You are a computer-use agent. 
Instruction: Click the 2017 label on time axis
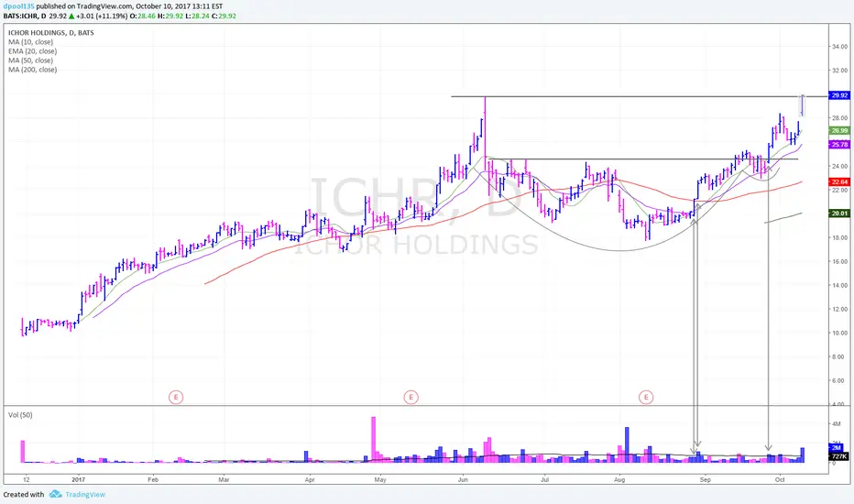[79, 480]
